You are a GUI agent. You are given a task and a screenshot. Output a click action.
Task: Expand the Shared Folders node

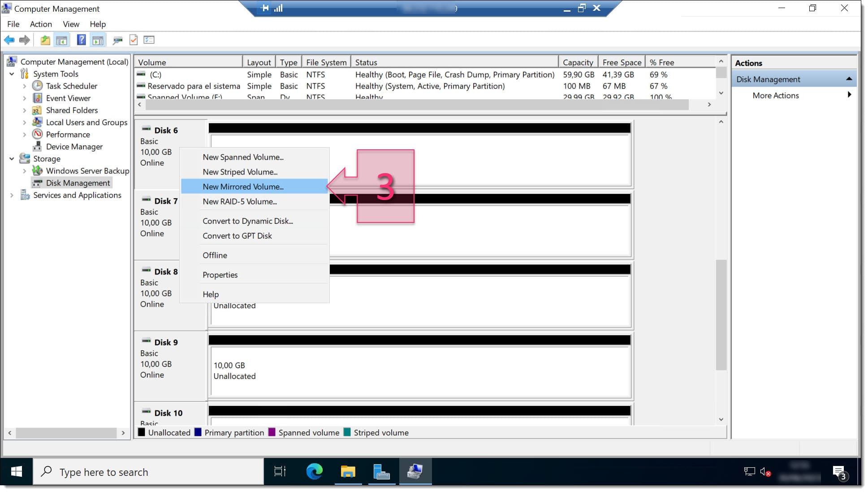click(25, 110)
